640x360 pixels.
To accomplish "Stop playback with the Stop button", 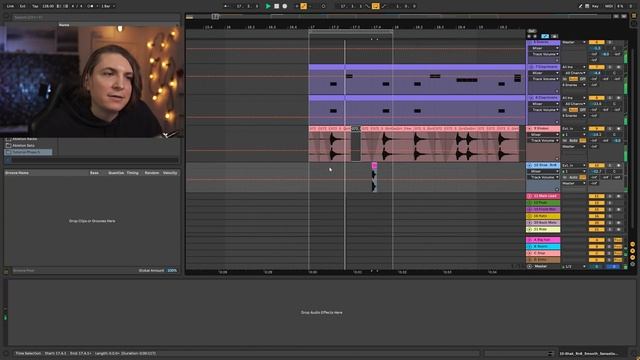I will (x=276, y=6).
